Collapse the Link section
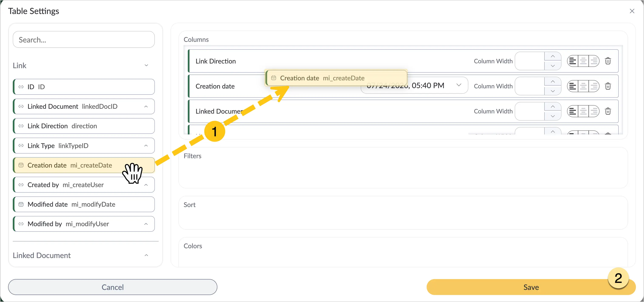Viewport: 644px width, 302px height. tap(146, 65)
